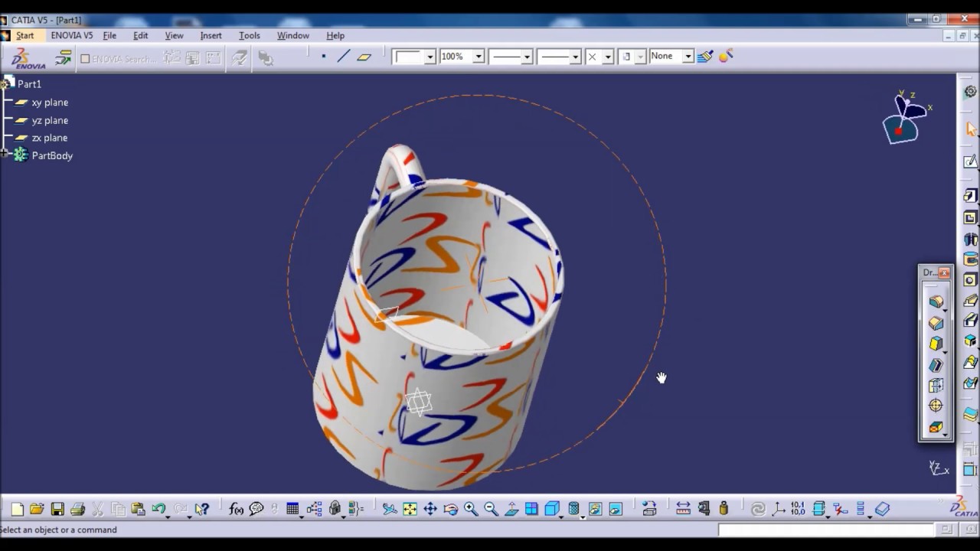Click the command input field in status bar
This screenshot has height=551, width=980.
826,530
